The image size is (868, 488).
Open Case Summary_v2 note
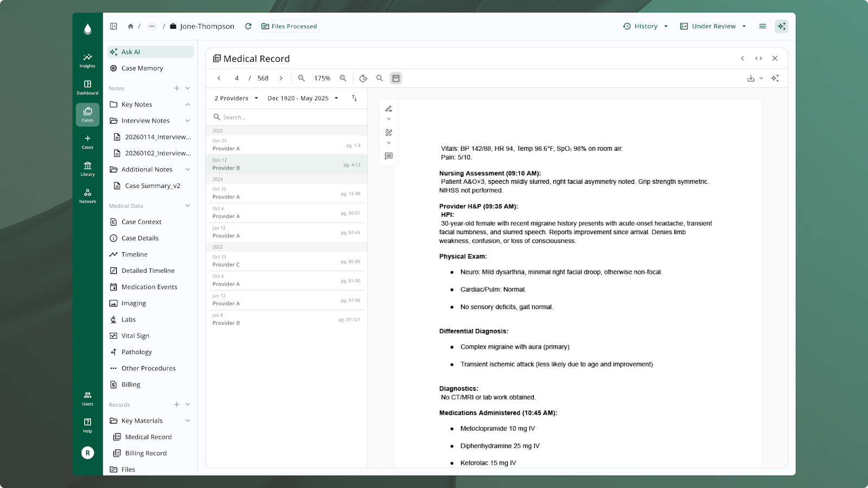tap(152, 185)
